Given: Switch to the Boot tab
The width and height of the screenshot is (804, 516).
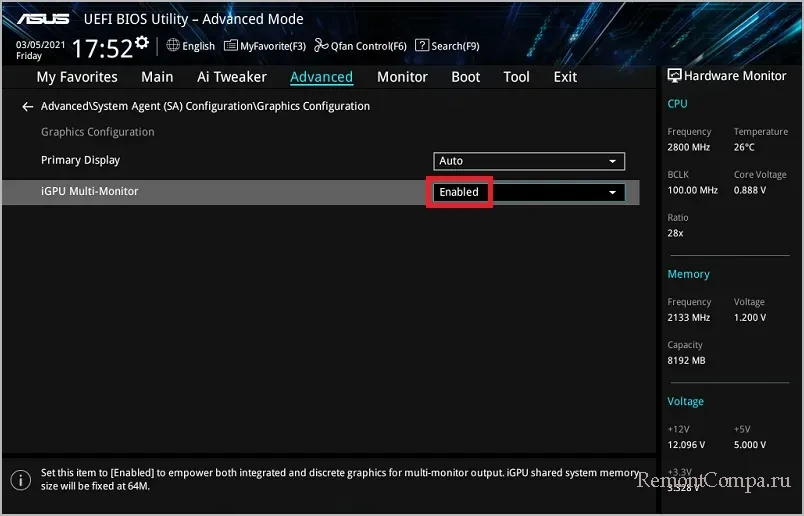Looking at the screenshot, I should pyautogui.click(x=466, y=77).
